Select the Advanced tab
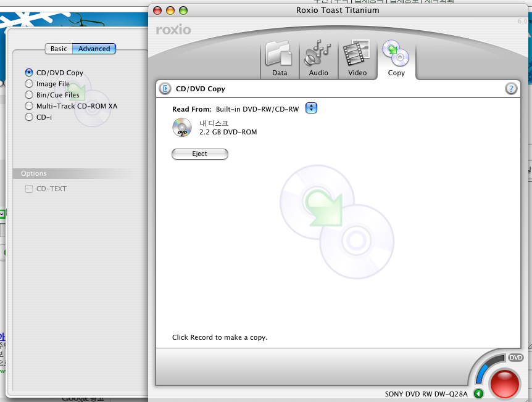The height and width of the screenshot is (402, 532). 94,49
